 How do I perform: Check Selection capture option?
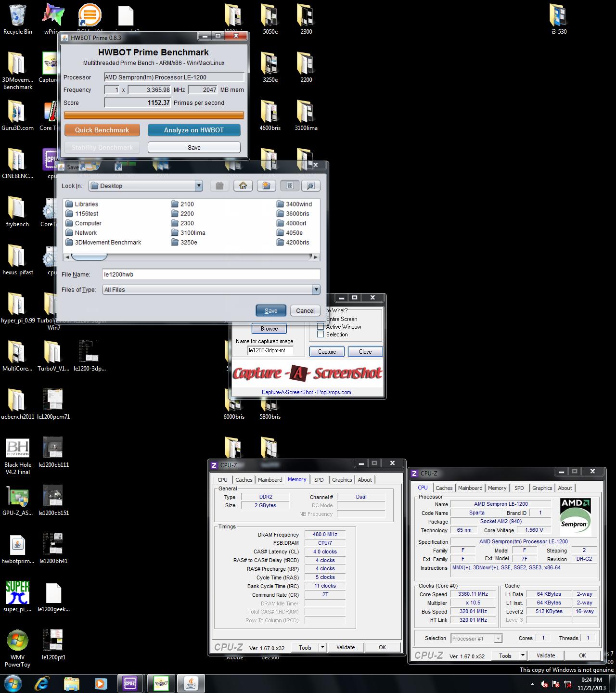[321, 334]
